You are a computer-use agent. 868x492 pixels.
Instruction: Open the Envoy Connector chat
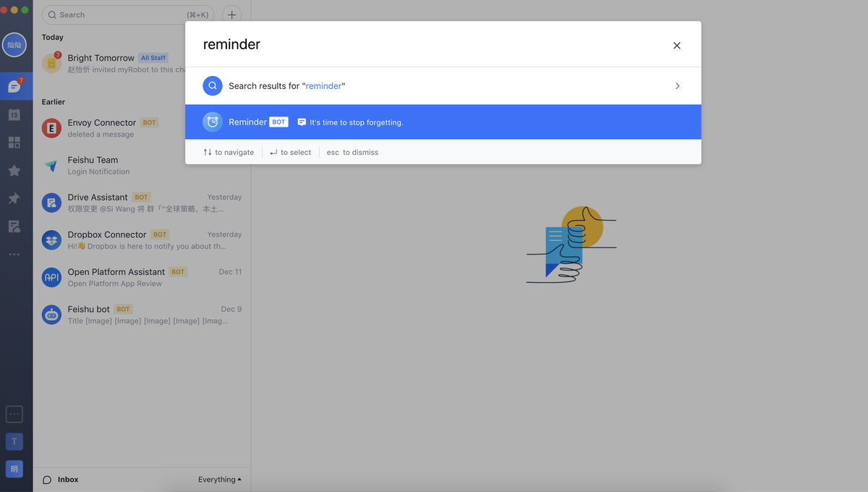click(x=142, y=128)
